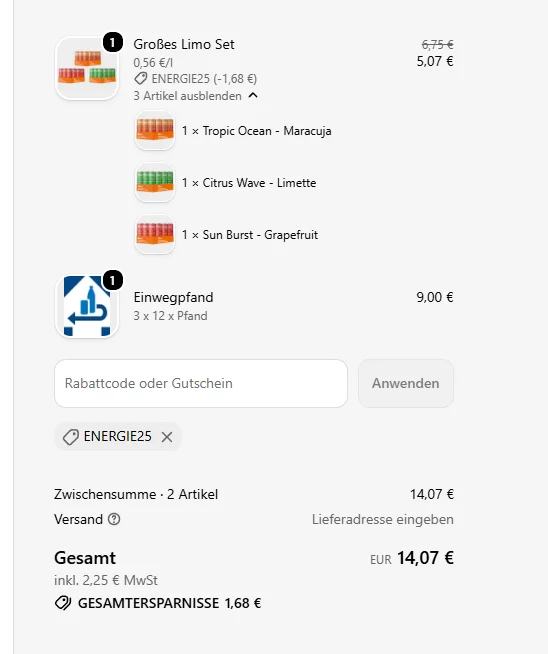Screen dimensions: 548x654
Task: Click the chevron next to Artikel ausblenden
Action: click(253, 96)
